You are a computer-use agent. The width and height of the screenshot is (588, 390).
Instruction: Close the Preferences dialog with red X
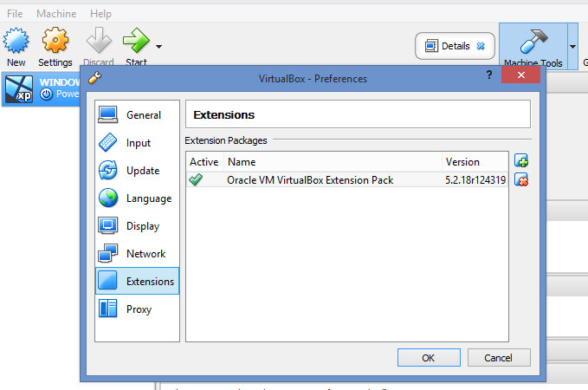[x=520, y=75]
